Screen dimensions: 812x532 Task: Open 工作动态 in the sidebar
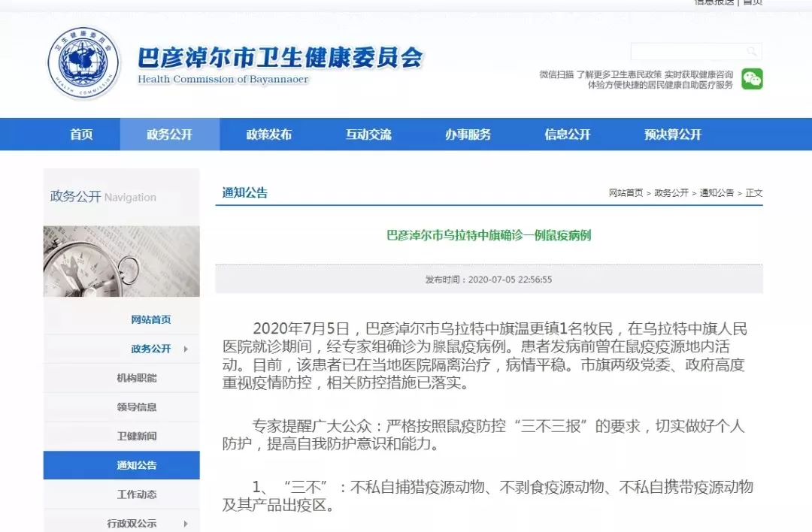pyautogui.click(x=137, y=494)
